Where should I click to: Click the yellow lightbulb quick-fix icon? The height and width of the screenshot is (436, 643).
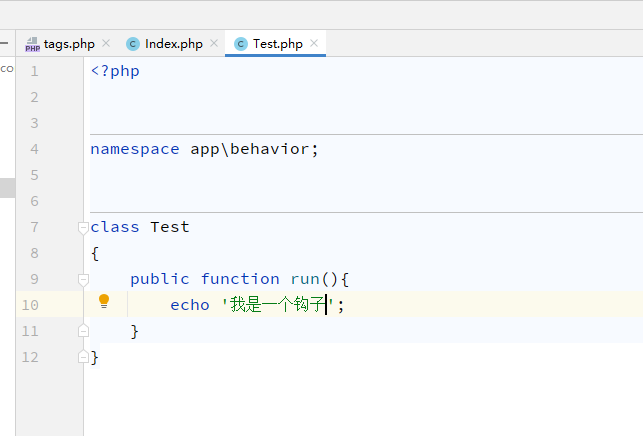[x=104, y=301]
